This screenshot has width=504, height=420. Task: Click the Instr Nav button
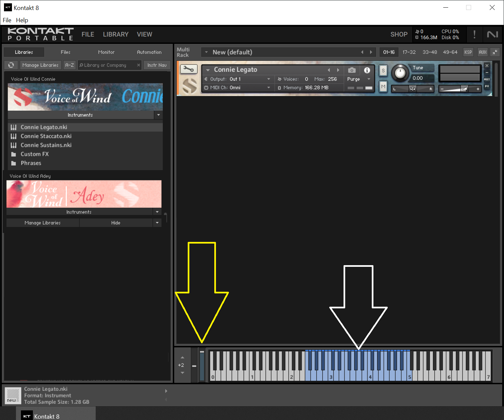click(157, 65)
